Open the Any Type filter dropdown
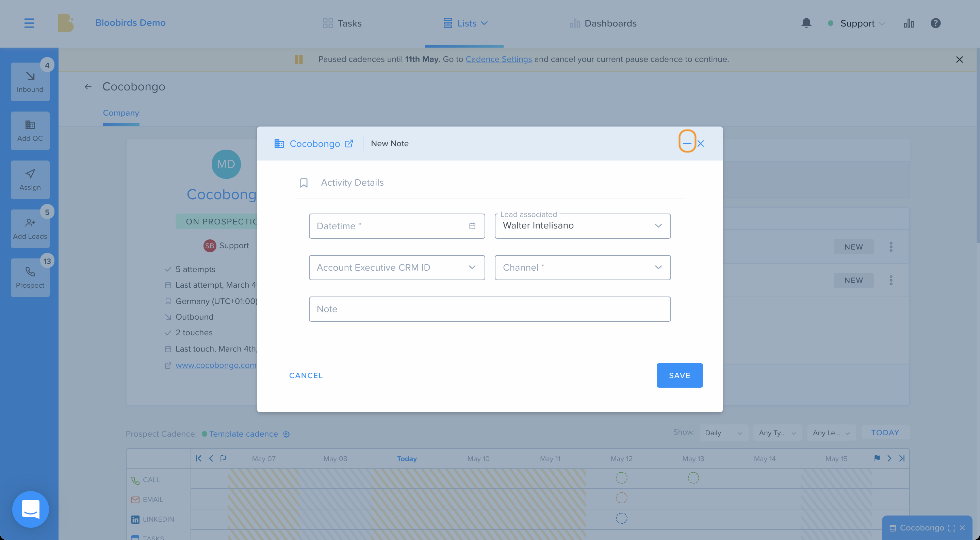Image resolution: width=980 pixels, height=540 pixels. click(x=777, y=433)
